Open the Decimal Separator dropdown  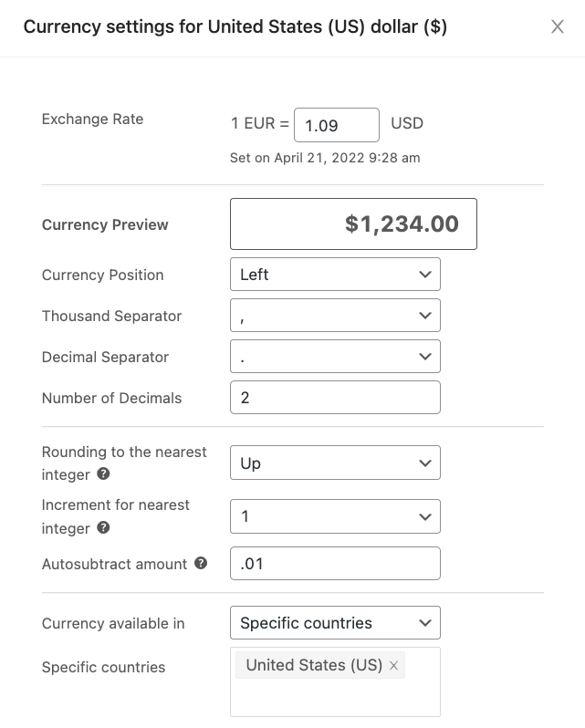tap(335, 357)
